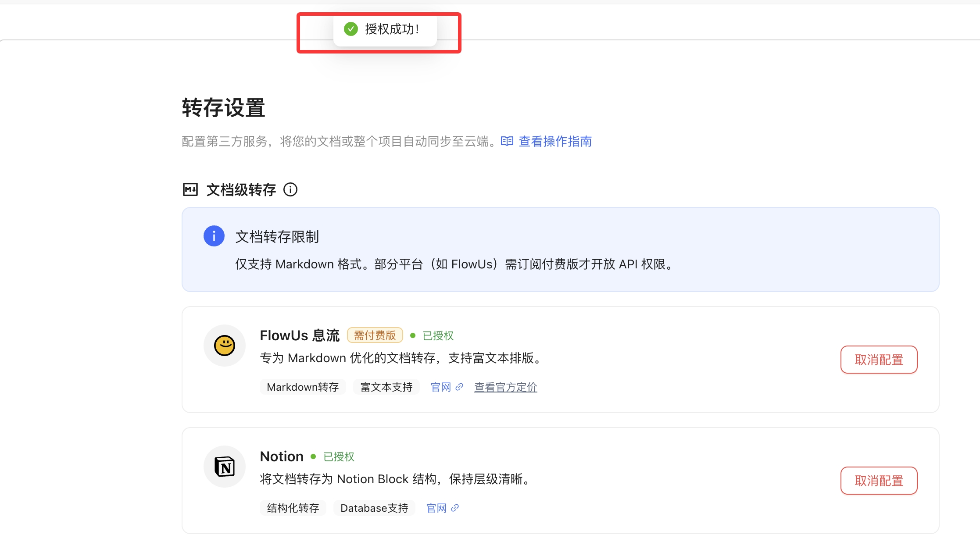The height and width of the screenshot is (542, 980).
Task: Click blue info icon in 文档转存限制 notice
Action: (214, 236)
